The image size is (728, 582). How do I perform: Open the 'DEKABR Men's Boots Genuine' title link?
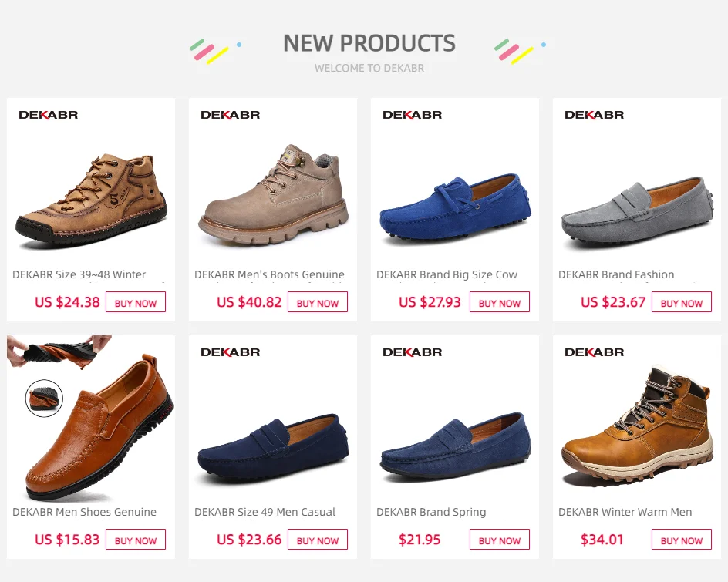tap(269, 274)
